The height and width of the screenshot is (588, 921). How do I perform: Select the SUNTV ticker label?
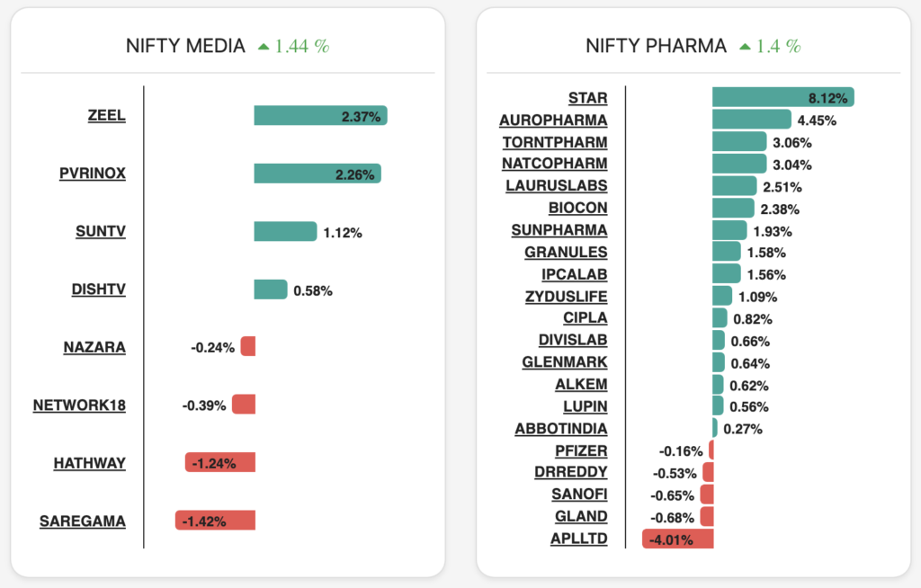tap(101, 231)
